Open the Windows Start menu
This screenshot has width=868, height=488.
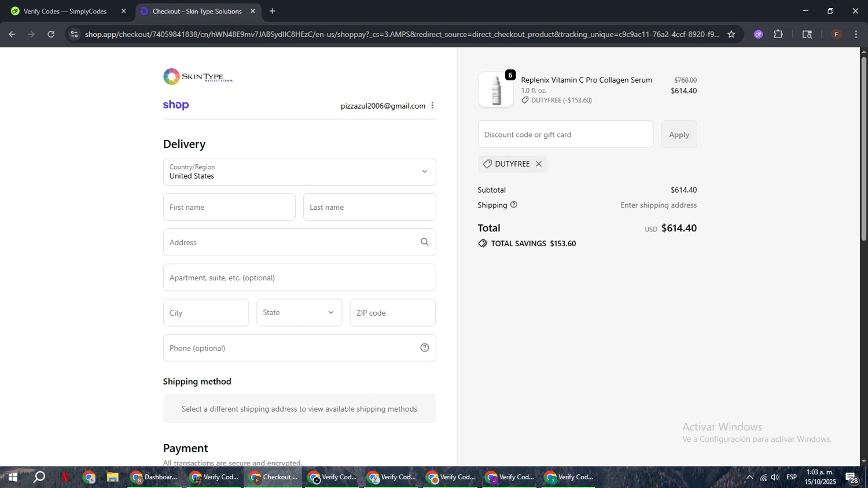click(13, 477)
